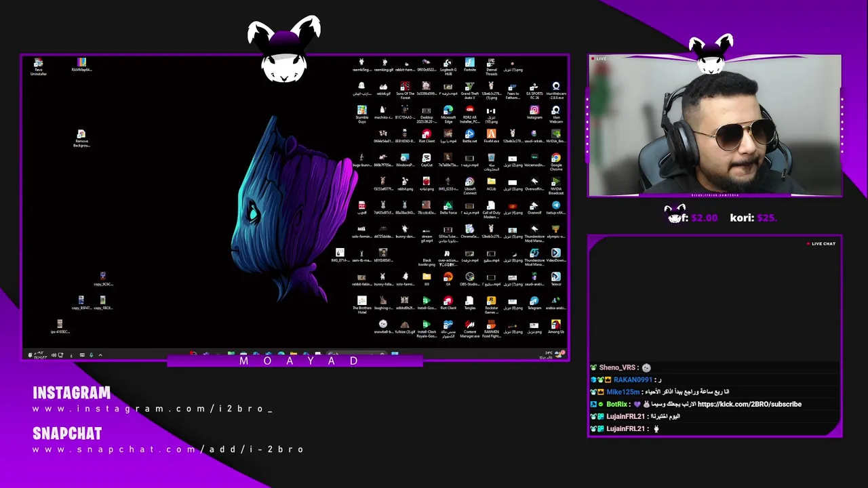Open the rabbit.gif file
This screenshot has width=868, height=488.
[x=383, y=89]
